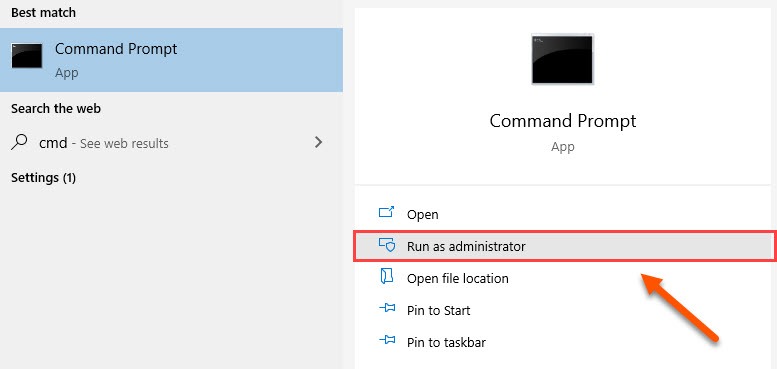Screen dimensions: 777x369
Task: Click the magnifier icon beside cmd
Action: (x=19, y=143)
